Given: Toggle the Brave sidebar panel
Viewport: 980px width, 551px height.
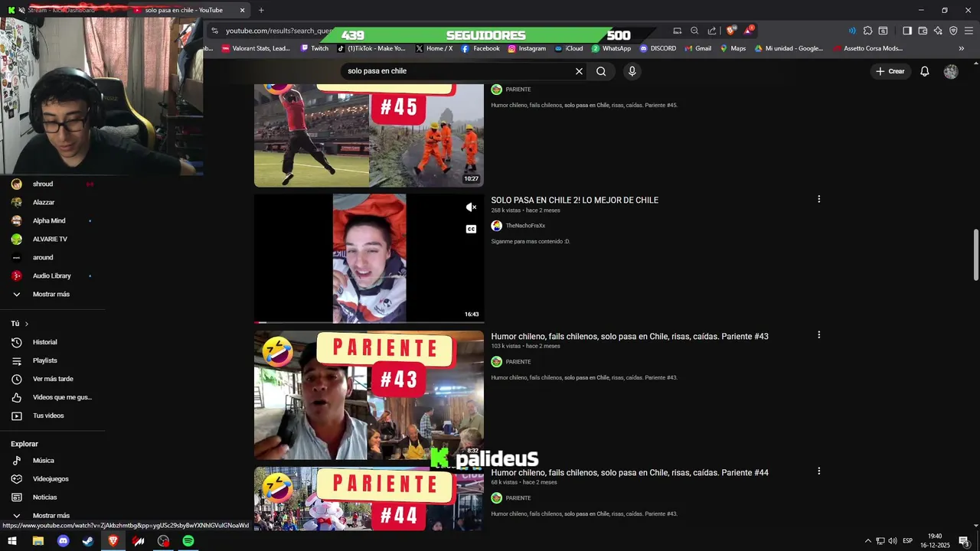Looking at the screenshot, I should tap(907, 31).
